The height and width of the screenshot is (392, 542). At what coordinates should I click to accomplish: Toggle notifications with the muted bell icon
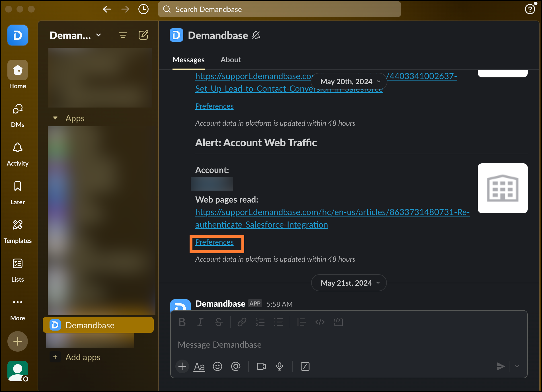tap(256, 35)
